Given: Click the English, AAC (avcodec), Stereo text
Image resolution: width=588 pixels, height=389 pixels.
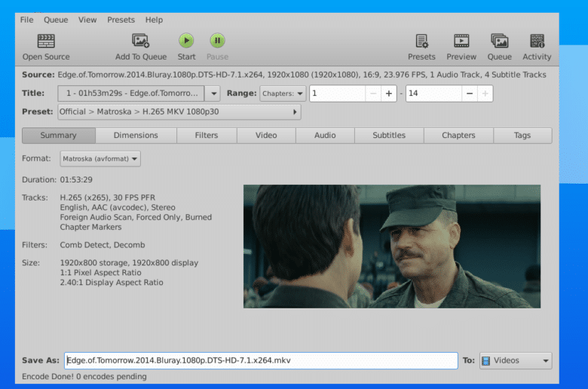Looking at the screenshot, I should pyautogui.click(x=118, y=207).
